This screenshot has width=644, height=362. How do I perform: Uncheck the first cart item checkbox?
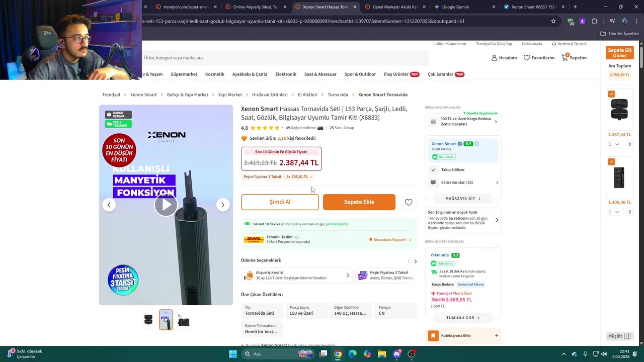coord(611,94)
